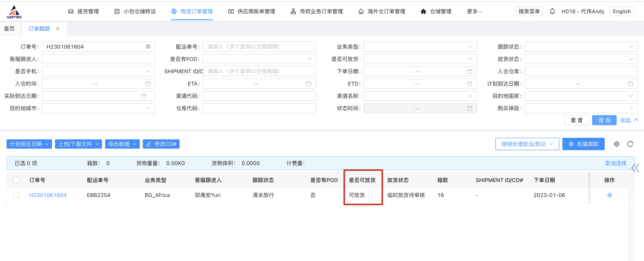The image size is (644, 261).
Task: Click the tracking target icon in 操作 column
Action: 610,195
